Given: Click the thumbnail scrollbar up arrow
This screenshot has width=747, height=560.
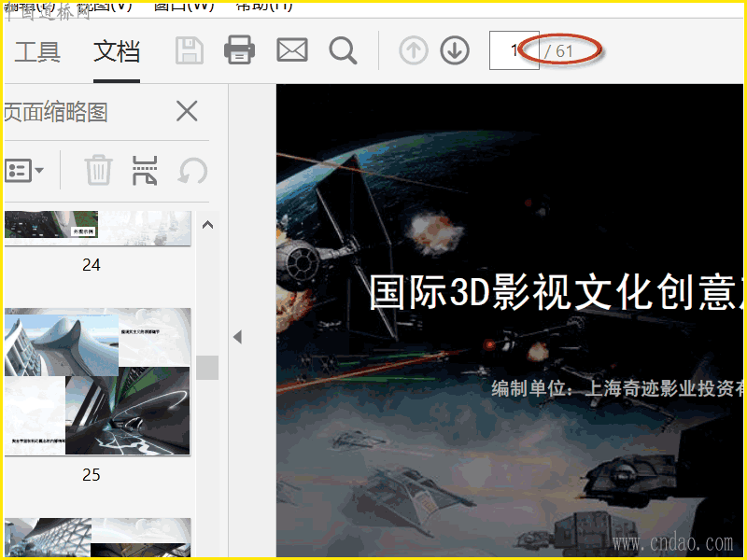Looking at the screenshot, I should [207, 225].
